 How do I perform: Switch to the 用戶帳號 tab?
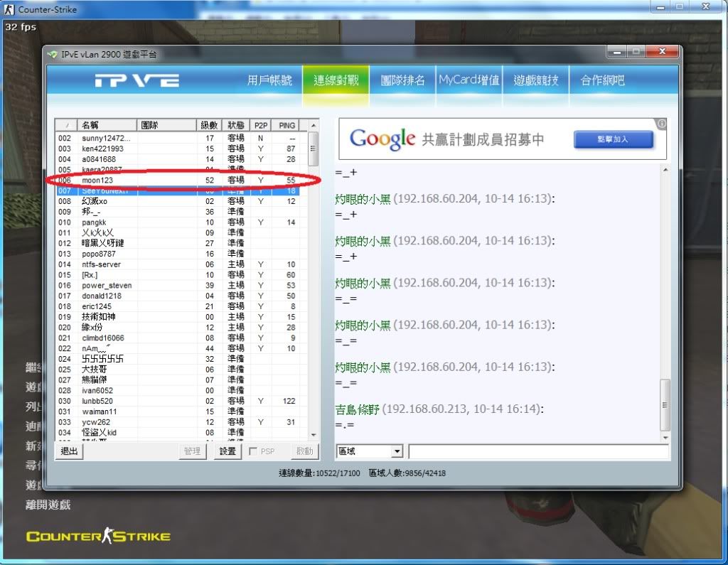click(x=269, y=80)
